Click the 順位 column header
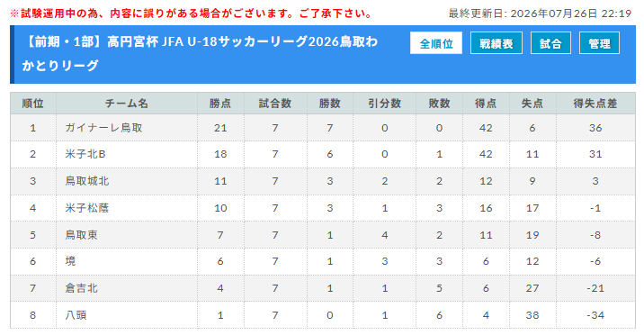The height and width of the screenshot is (335, 644). [x=33, y=104]
